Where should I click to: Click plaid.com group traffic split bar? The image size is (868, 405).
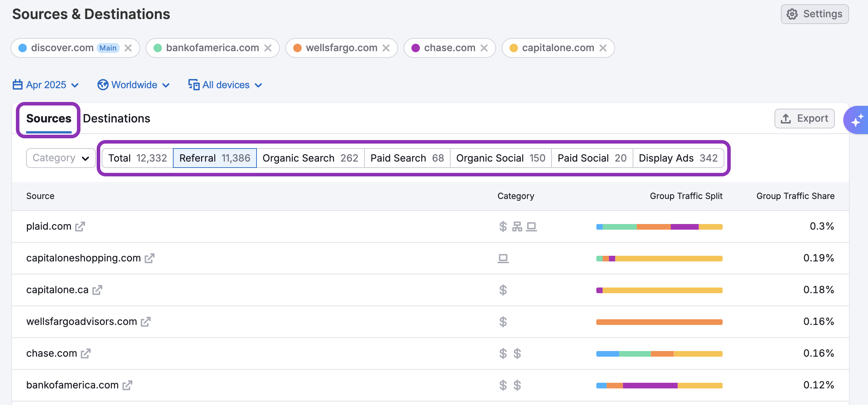[x=659, y=226]
